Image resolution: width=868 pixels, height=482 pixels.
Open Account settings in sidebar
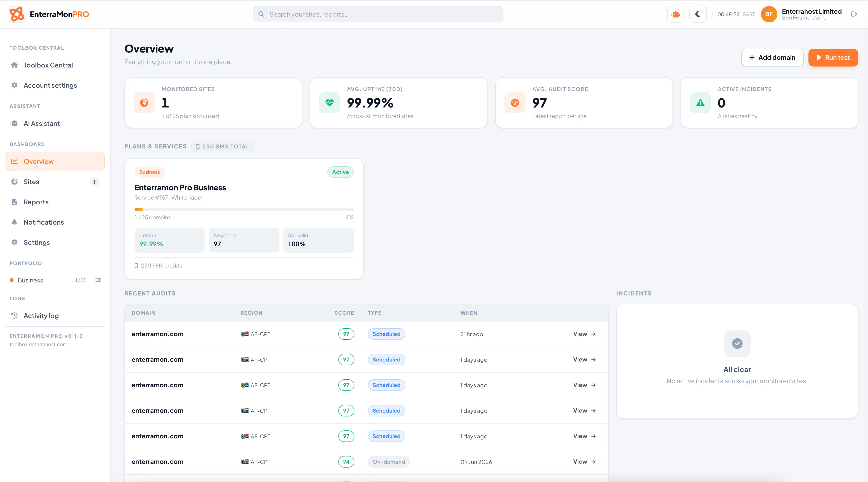54,85
